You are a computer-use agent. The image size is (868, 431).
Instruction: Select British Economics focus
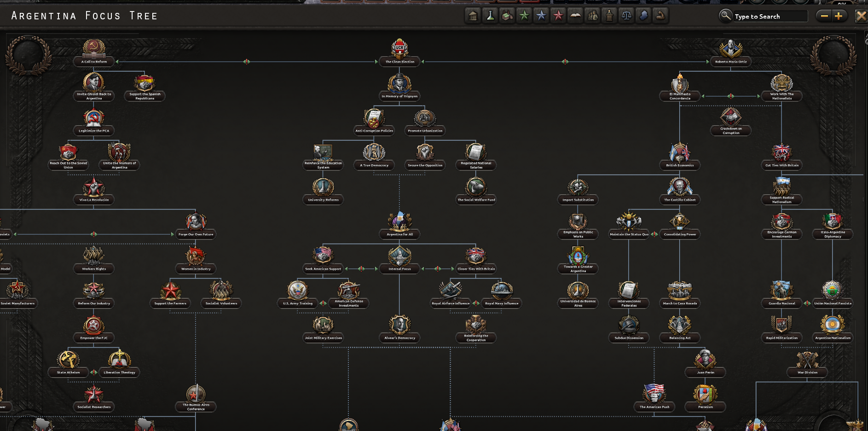tap(680, 156)
